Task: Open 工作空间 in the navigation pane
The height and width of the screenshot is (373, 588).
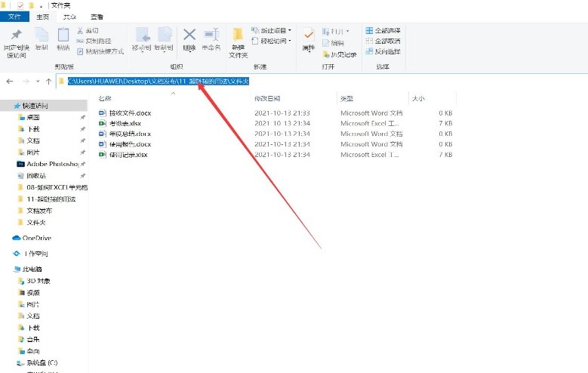Action: [x=31, y=254]
